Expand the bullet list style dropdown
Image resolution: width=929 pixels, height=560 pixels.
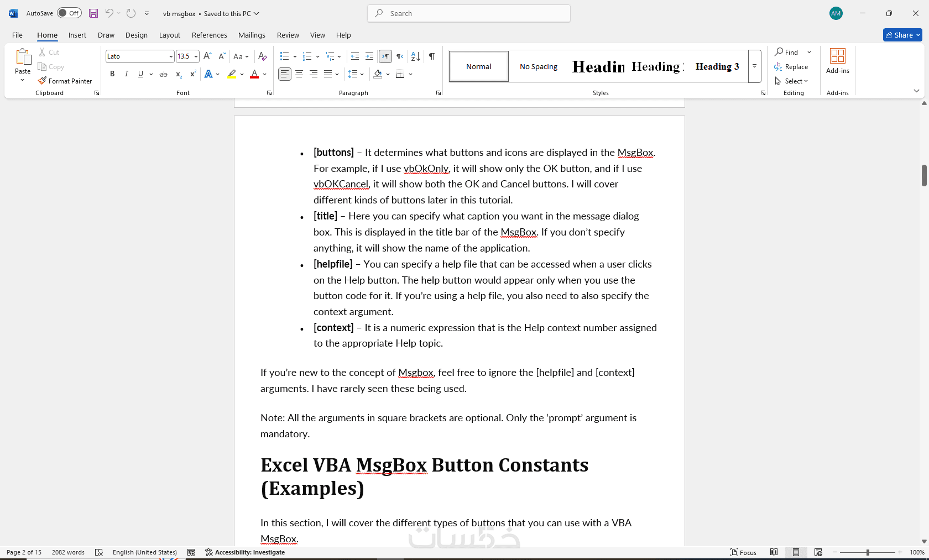295,56
